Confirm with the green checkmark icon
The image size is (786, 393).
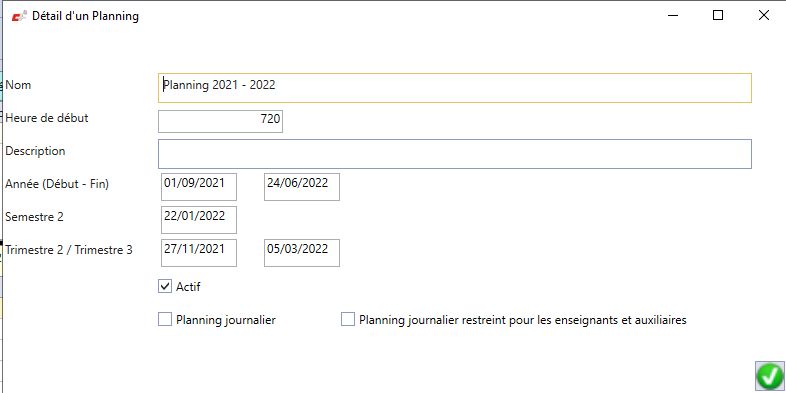pos(769,376)
